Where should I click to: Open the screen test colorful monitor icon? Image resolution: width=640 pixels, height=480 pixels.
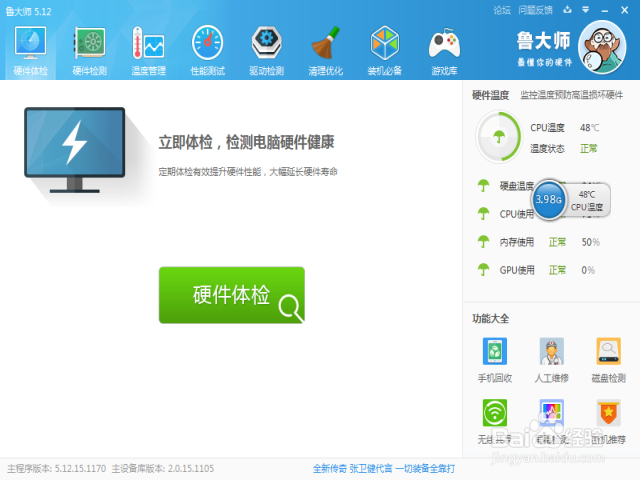point(551,413)
